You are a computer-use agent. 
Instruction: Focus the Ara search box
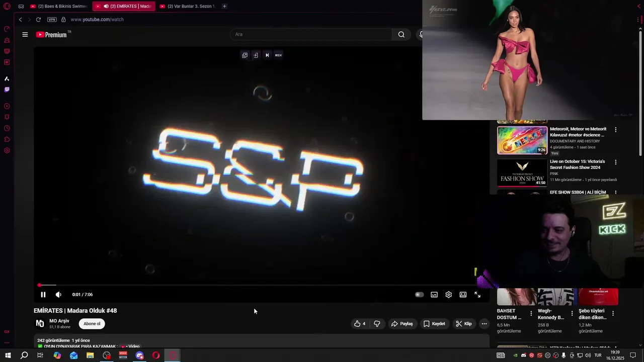(x=311, y=34)
